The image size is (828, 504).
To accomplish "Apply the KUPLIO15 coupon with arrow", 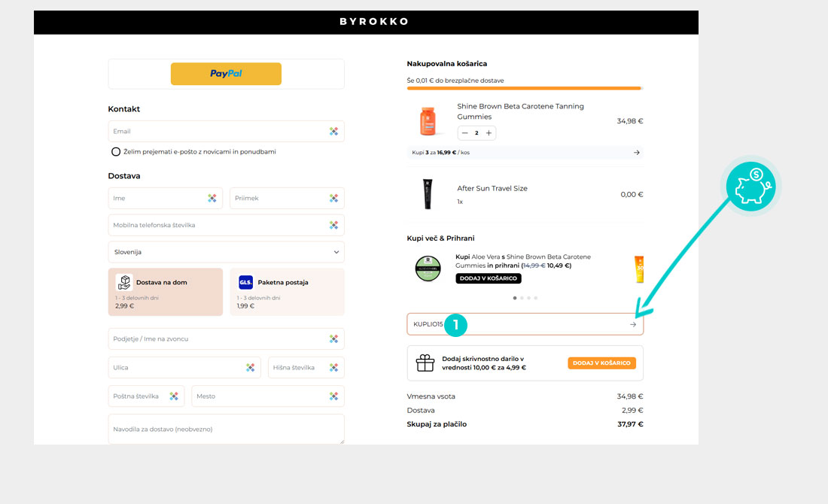I will tap(633, 324).
